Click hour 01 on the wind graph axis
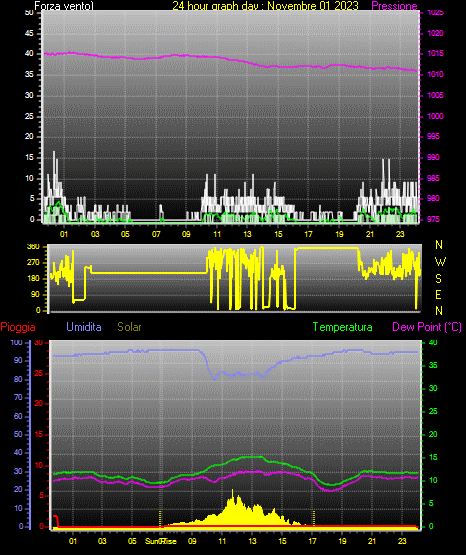Image resolution: width=466 pixels, height=555 pixels. 64,234
